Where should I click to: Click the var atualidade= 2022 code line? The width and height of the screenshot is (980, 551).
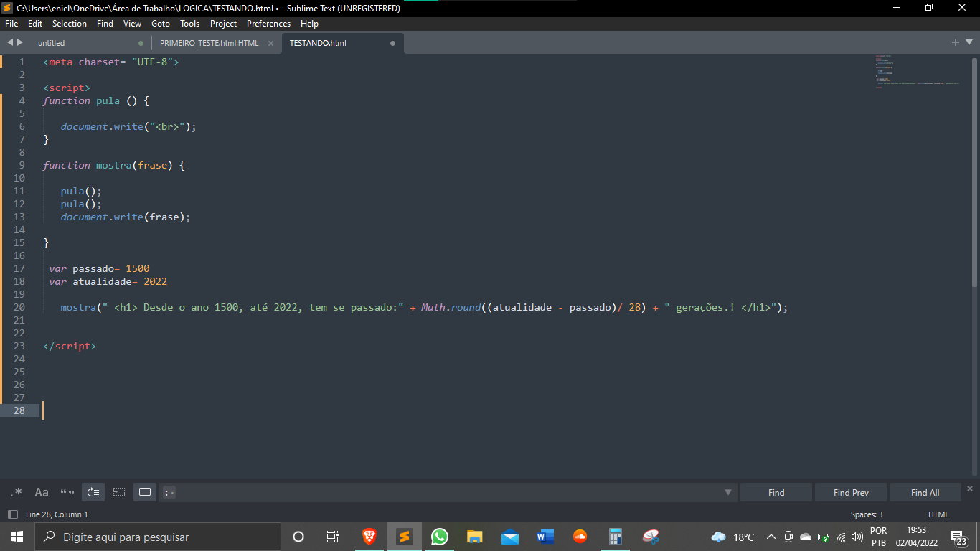click(108, 281)
